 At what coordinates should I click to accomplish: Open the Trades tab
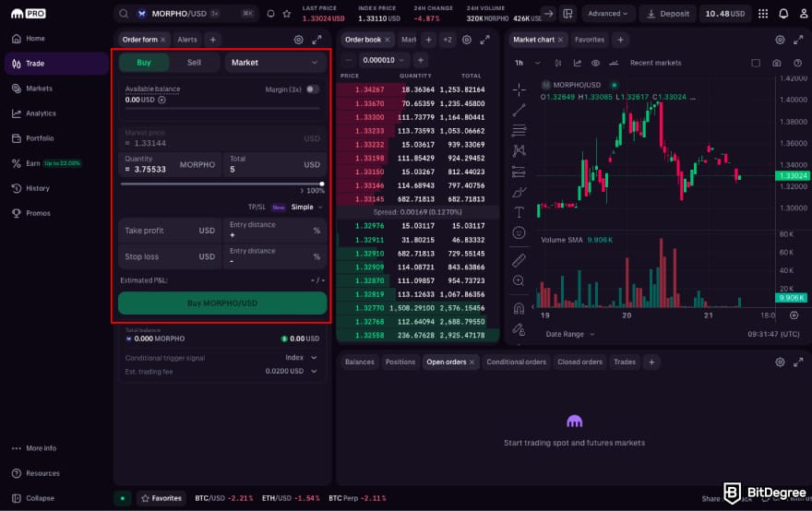[625, 362]
